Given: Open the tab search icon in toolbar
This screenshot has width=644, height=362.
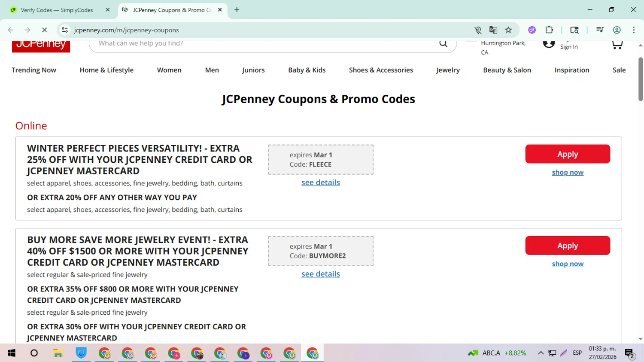Looking at the screenshot, I should click(x=574, y=30).
